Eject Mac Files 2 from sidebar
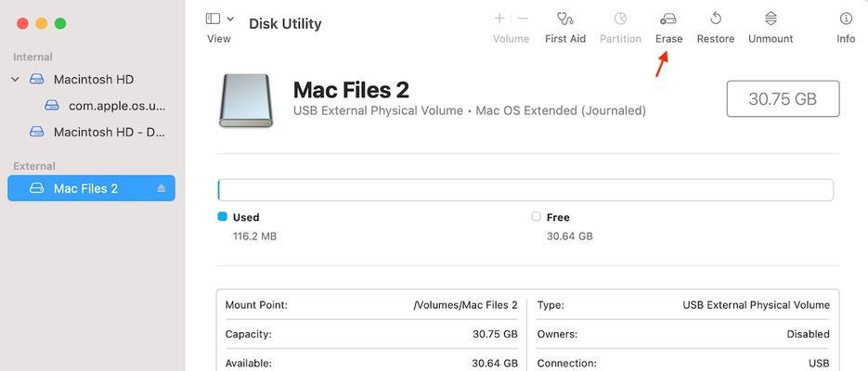 pyautogui.click(x=162, y=188)
